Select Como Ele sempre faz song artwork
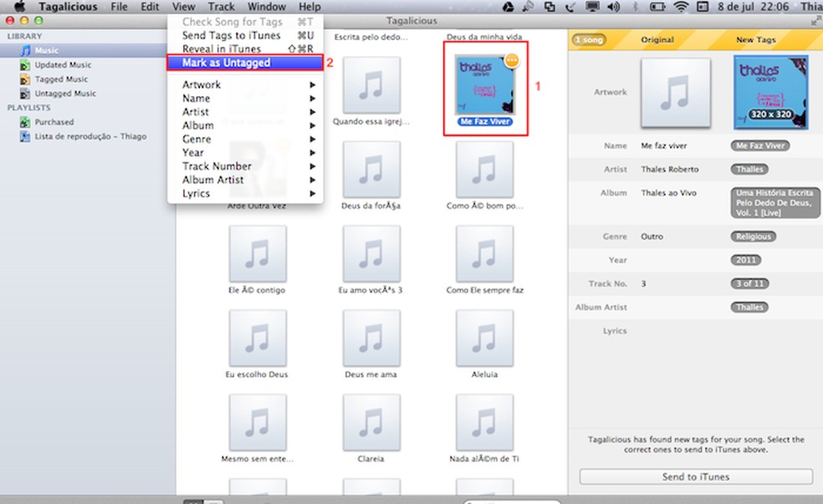The height and width of the screenshot is (504, 823). pyautogui.click(x=484, y=254)
